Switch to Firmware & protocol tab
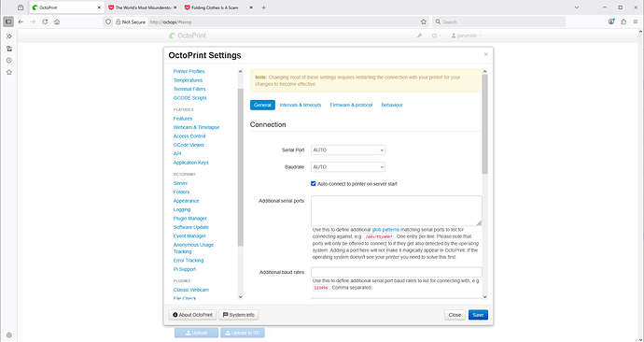 [x=351, y=105]
